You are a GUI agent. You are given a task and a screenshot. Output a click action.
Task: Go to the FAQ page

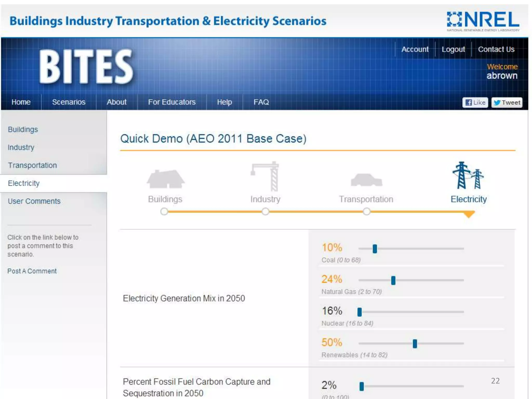(261, 102)
